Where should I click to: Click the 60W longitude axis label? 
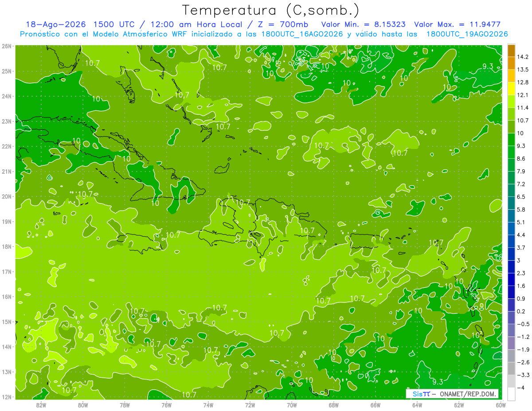[x=501, y=405]
